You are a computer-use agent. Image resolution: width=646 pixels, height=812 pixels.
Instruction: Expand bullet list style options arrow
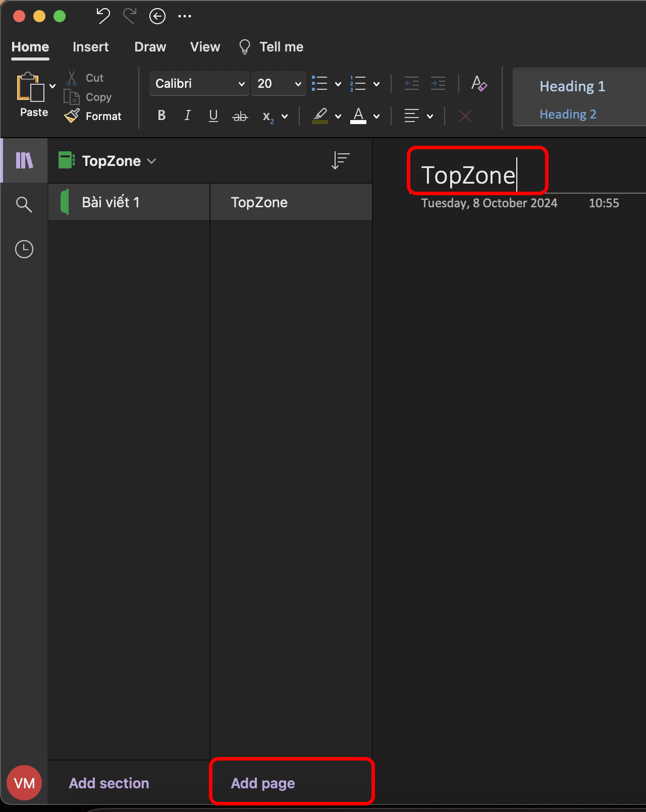338,84
